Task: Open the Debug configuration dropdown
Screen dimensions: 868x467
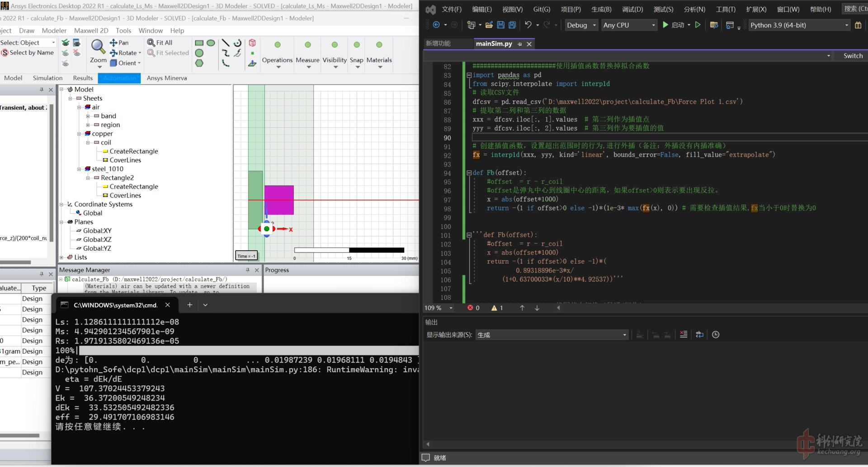Action: tap(581, 25)
